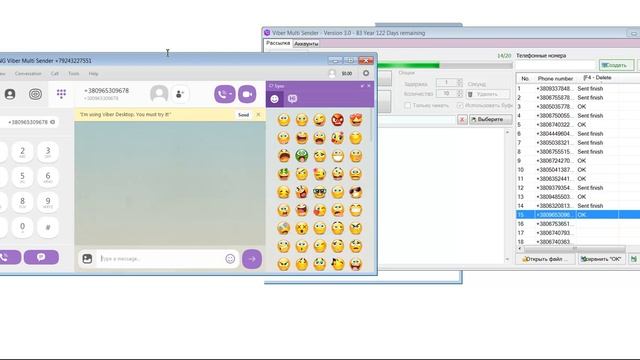Switch to the stickers tab in emoji panel
Screen dimensions: 640x360
click(292, 99)
